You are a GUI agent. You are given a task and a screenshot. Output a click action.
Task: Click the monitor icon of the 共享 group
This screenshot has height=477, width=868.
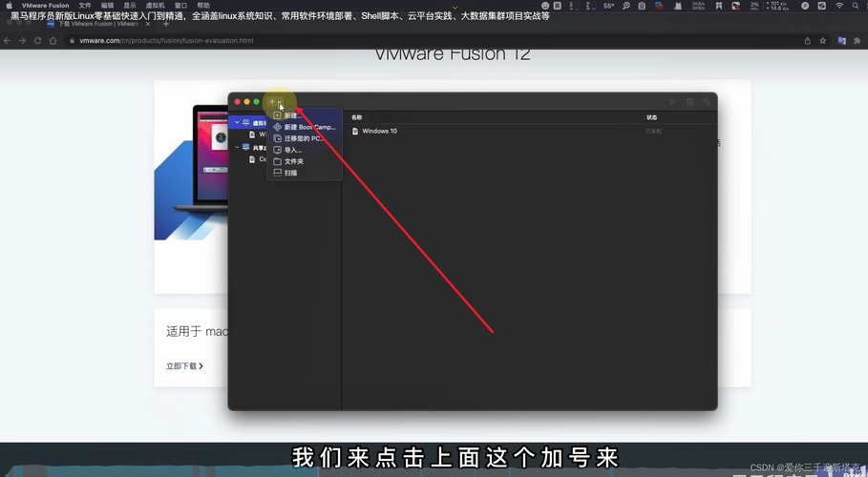(x=245, y=147)
